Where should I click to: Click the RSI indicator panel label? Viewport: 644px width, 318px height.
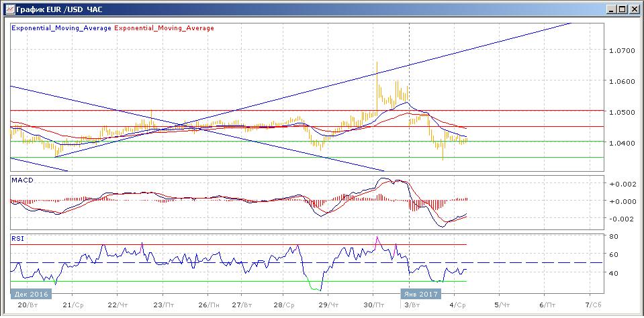click(x=18, y=237)
